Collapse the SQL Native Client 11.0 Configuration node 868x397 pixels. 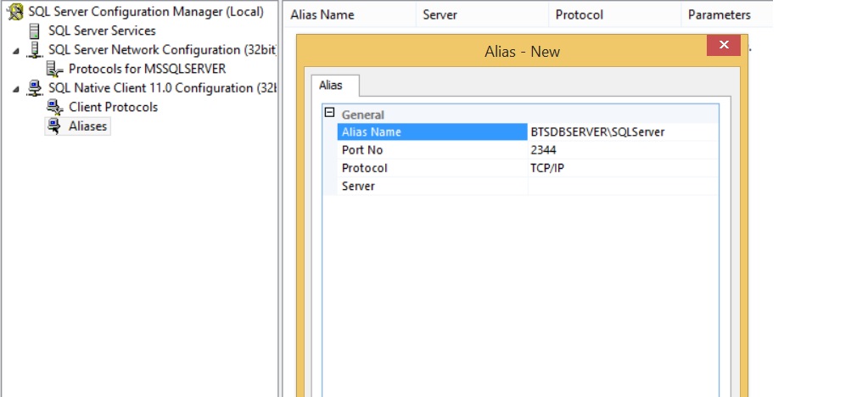[15, 89]
